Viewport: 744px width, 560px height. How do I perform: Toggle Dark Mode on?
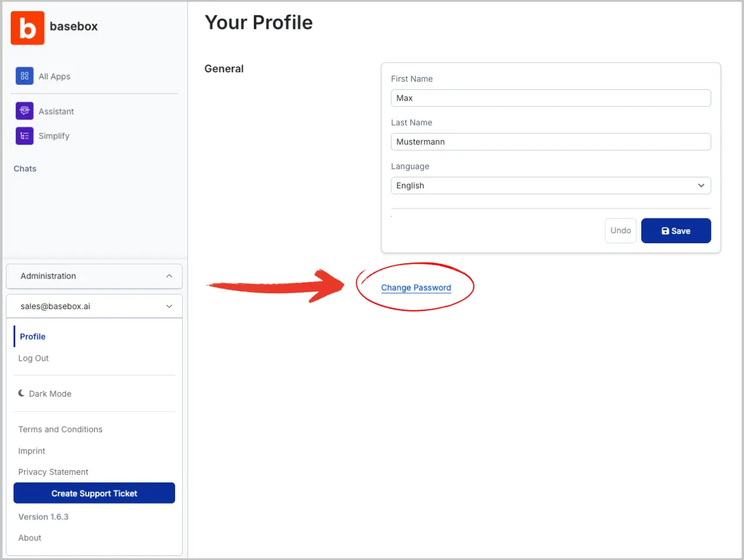(50, 394)
